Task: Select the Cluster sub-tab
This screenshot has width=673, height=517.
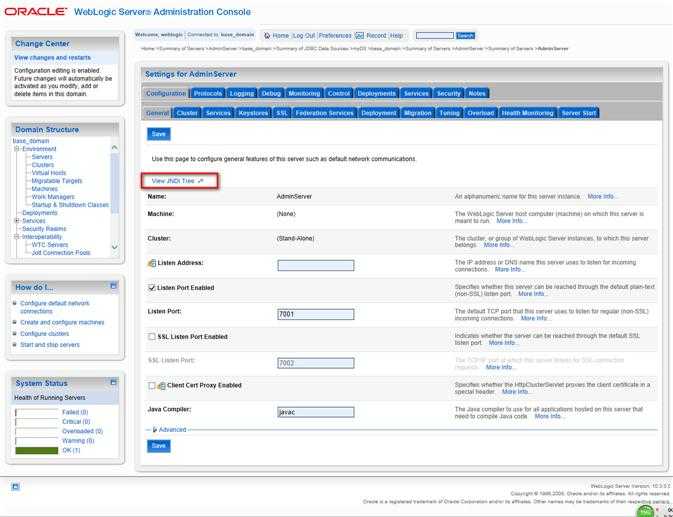Action: click(x=187, y=113)
